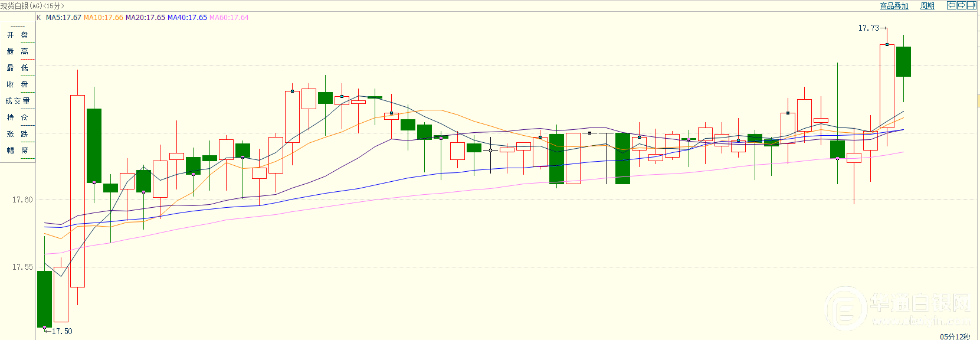Viewport: 980px width, 340px height.
Task: Click the 现货白银(AG)<15分> chart title
Action: tap(32, 6)
